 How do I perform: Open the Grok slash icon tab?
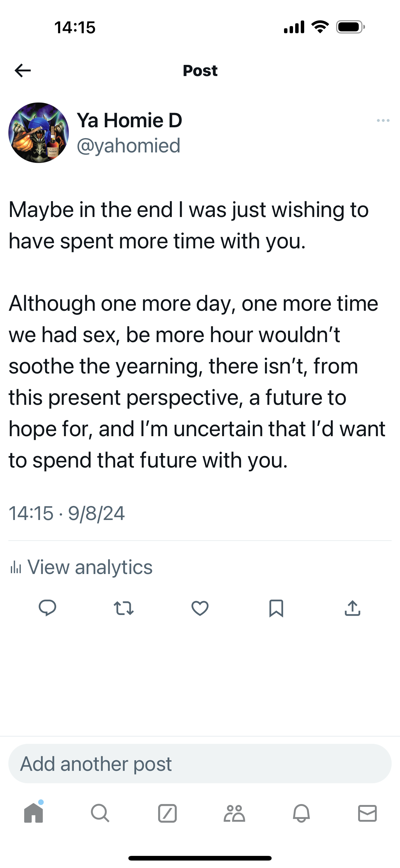click(x=167, y=813)
